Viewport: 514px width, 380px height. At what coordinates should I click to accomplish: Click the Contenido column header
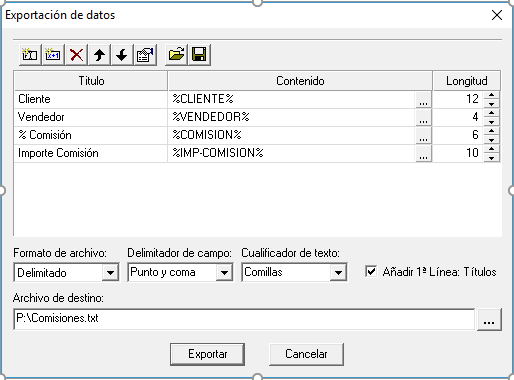click(x=300, y=81)
